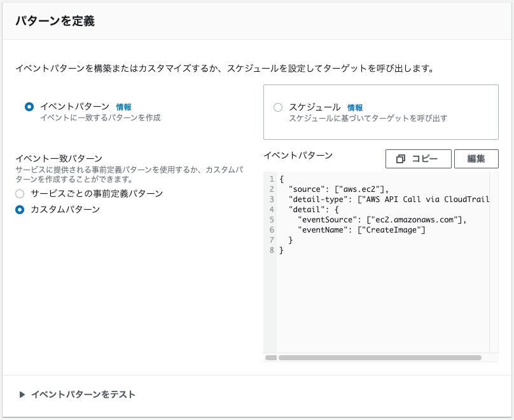Click the イベントパターン label above the code editor

(298, 155)
